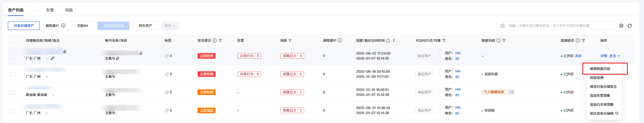Select 添加白名单策略 in the menu

[x=602, y=105]
